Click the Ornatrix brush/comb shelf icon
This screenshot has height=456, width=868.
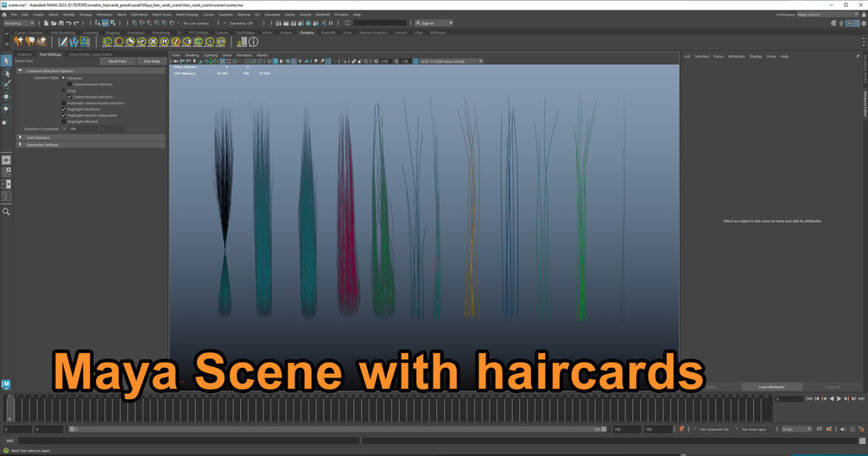[x=63, y=41]
